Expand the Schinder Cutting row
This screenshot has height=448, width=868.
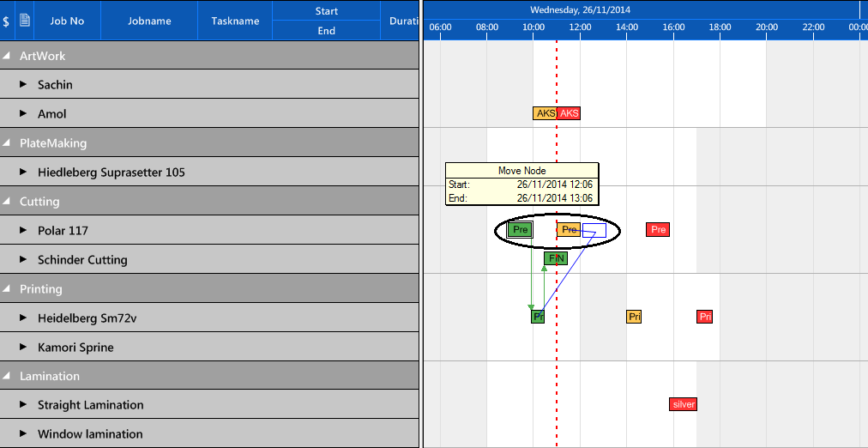point(22,259)
